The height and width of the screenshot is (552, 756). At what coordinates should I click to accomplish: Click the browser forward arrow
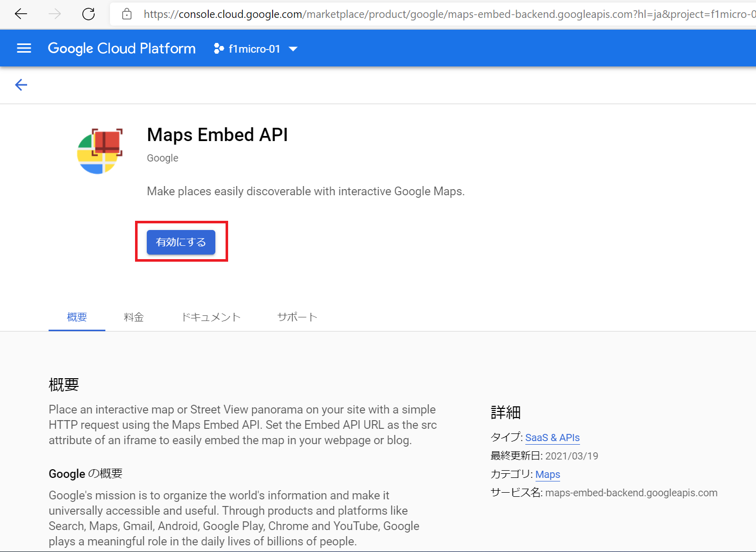55,14
